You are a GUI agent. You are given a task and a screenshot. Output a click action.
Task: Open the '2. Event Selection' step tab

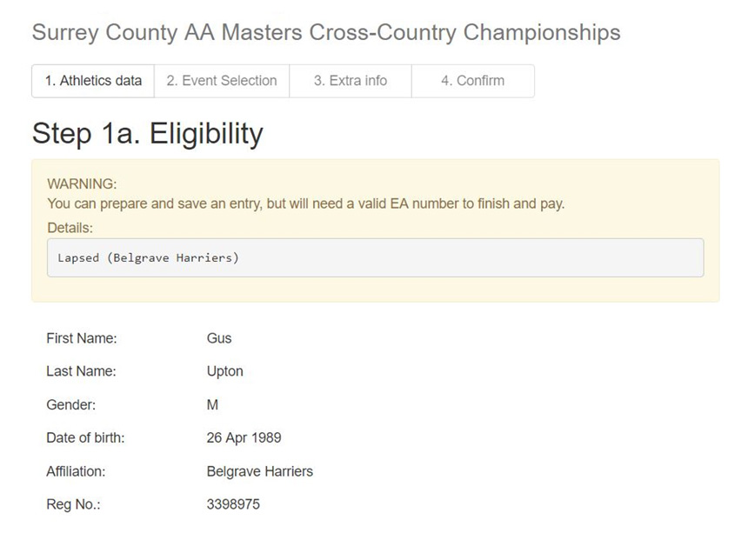pos(222,81)
